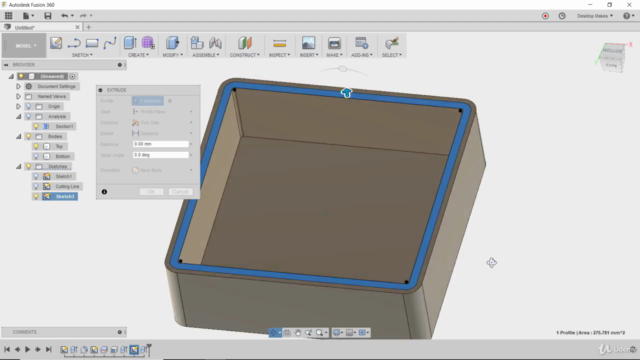Open the job status clock icon
The height and width of the screenshot is (360, 640).
562,16
